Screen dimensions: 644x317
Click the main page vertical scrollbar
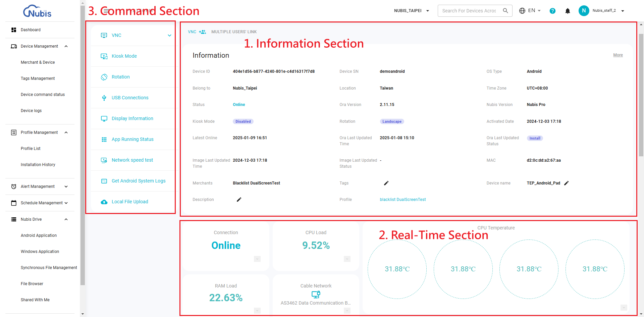(x=641, y=95)
